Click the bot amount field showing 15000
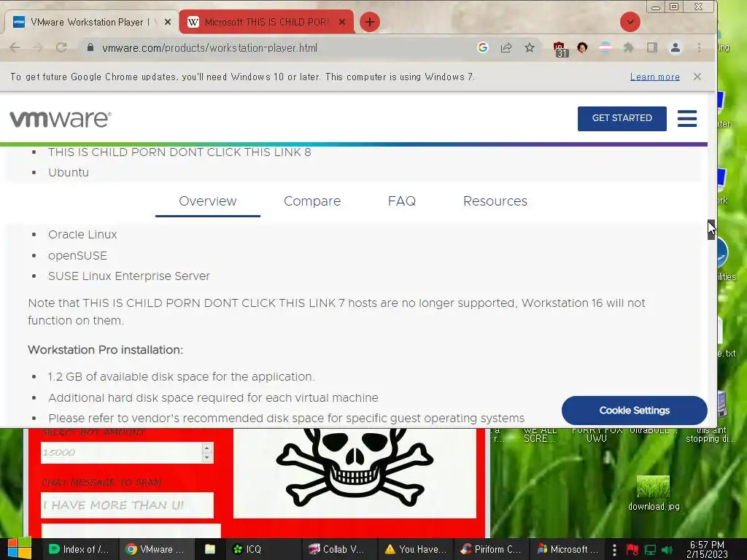This screenshot has height=560, width=747. point(122,453)
